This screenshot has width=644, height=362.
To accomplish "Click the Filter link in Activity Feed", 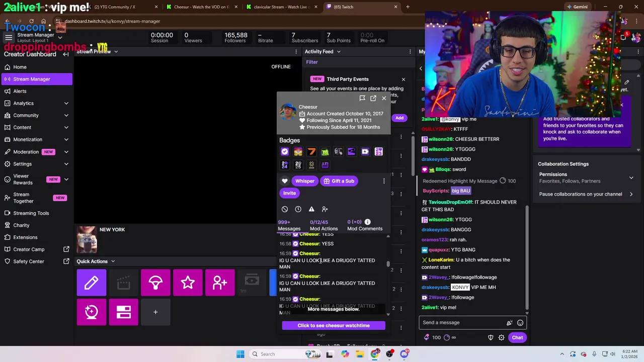I will click(x=312, y=62).
